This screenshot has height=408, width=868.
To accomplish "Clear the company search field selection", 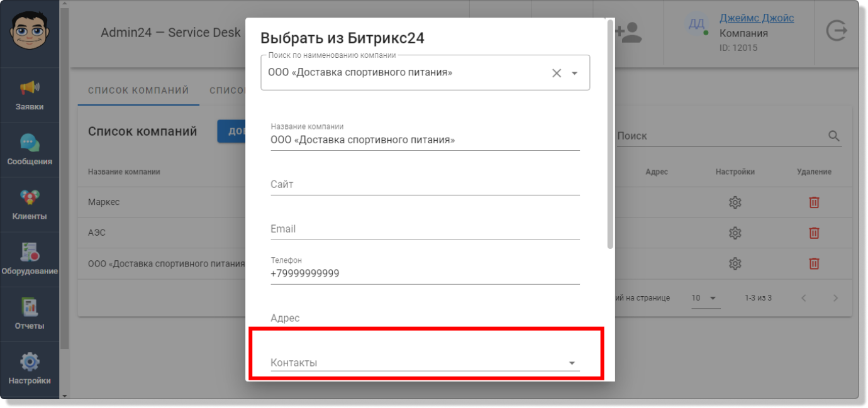I will coord(557,73).
